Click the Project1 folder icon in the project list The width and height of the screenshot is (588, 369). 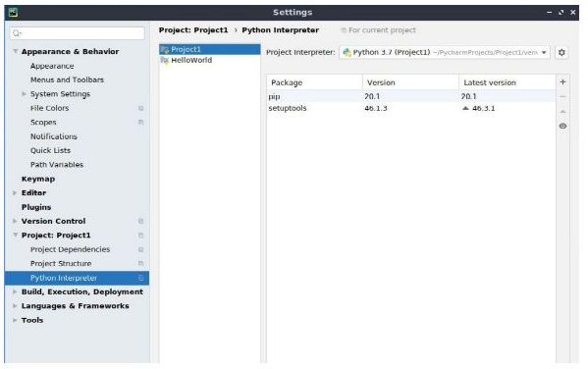point(165,49)
